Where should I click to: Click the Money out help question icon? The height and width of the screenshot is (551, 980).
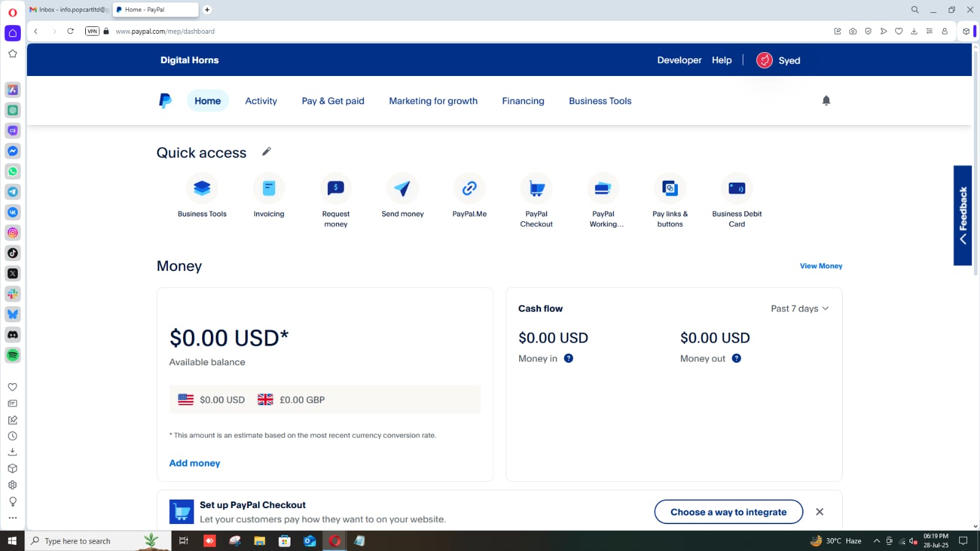[x=737, y=359]
